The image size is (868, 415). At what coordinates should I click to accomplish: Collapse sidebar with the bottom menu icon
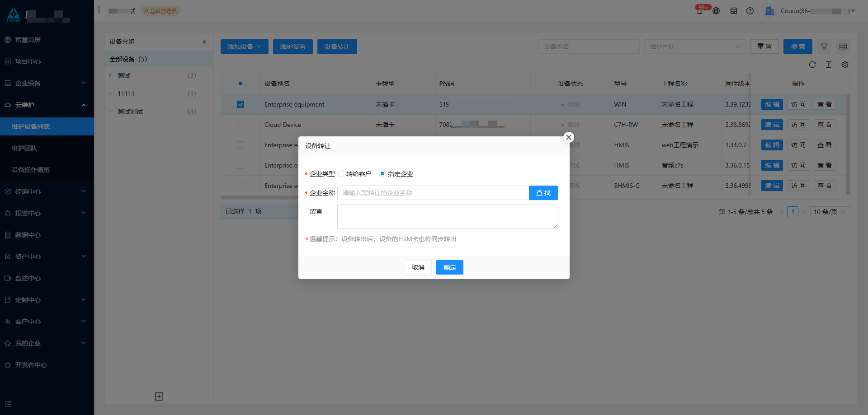coord(8,404)
